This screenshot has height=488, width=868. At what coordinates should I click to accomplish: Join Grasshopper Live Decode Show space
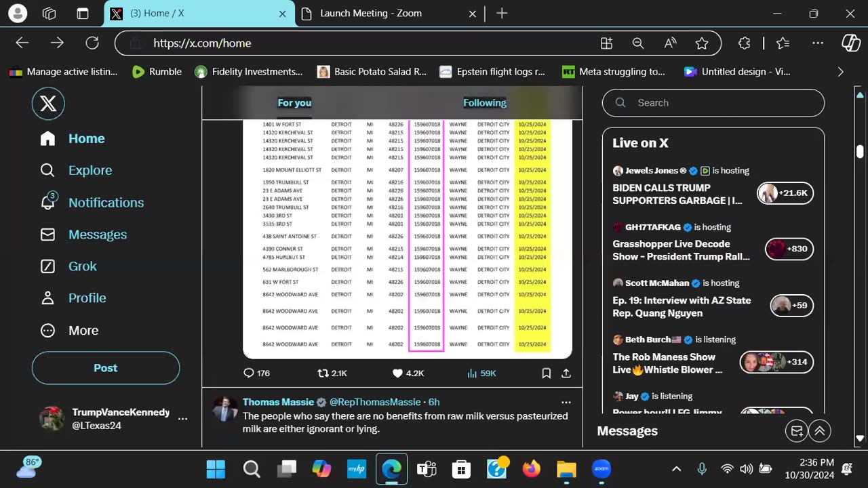[681, 250]
